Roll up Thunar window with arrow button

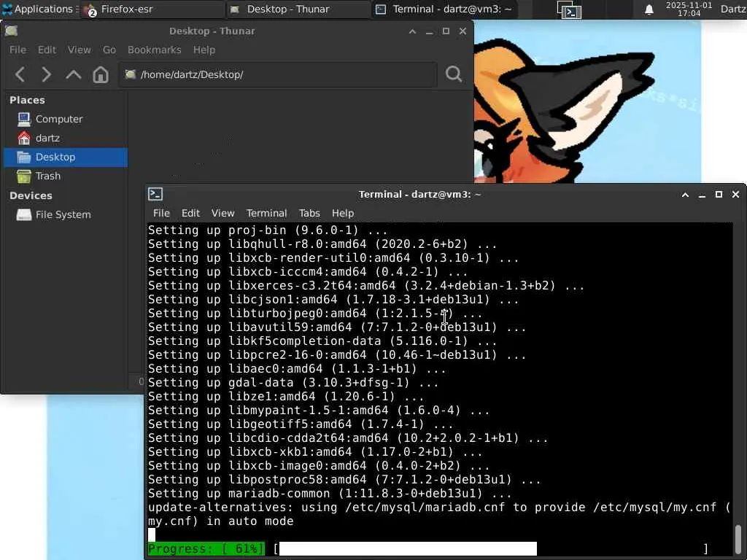point(413,31)
